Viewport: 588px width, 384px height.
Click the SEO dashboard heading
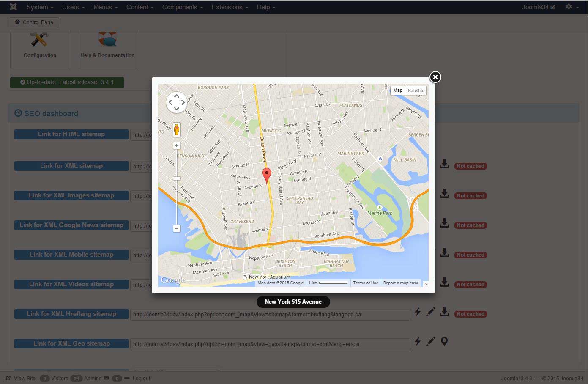46,113
